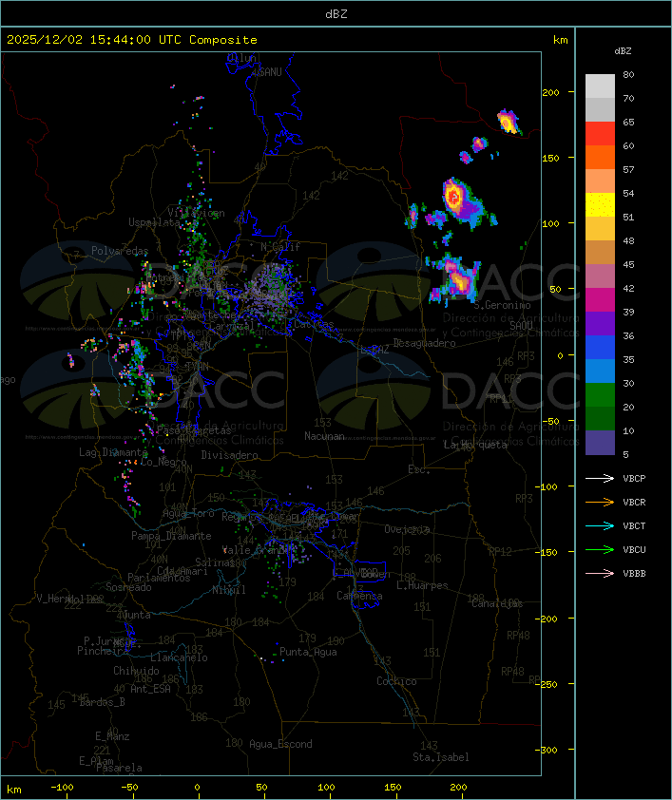Click the Uspallata place label

coord(154,222)
